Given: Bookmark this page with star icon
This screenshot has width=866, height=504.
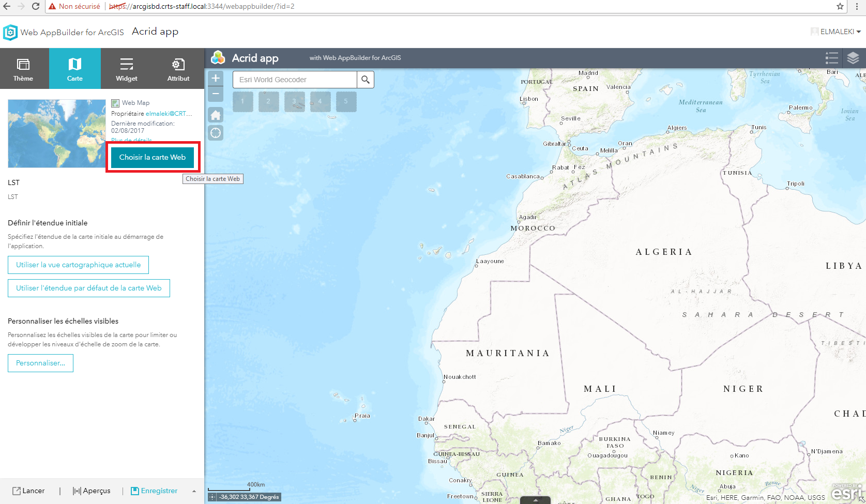Looking at the screenshot, I should (840, 6).
